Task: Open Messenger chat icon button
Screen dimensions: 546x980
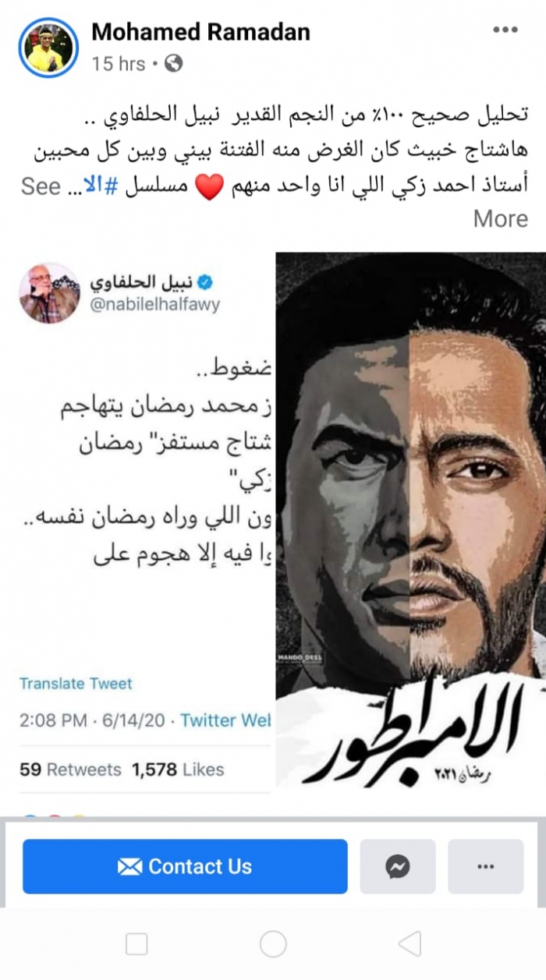Action: click(397, 866)
